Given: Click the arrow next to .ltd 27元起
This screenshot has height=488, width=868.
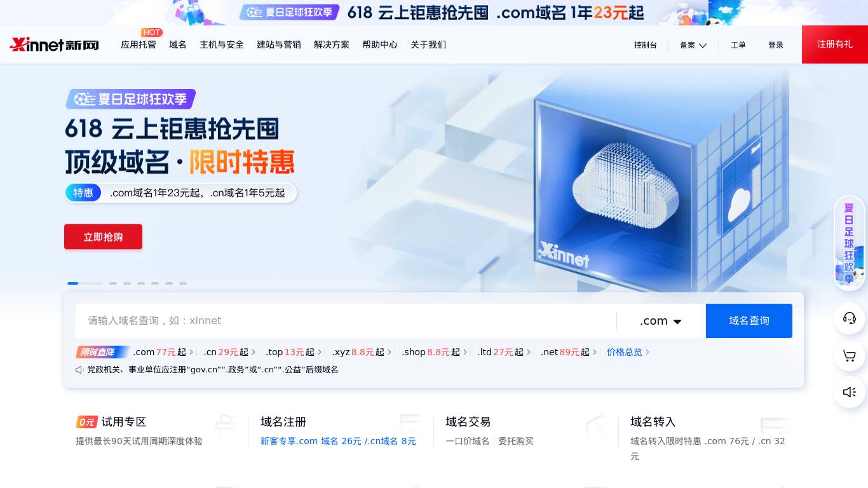Looking at the screenshot, I should 529,352.
